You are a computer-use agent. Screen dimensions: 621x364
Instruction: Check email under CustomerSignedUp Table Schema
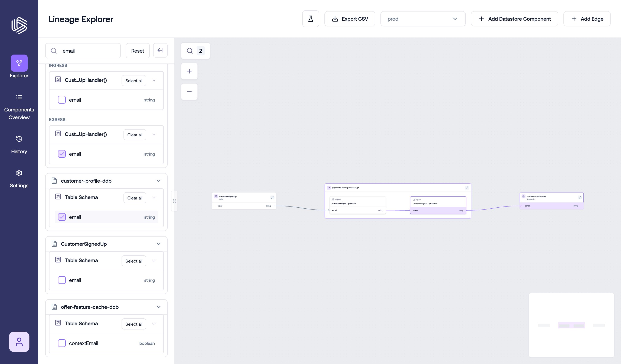(62, 280)
